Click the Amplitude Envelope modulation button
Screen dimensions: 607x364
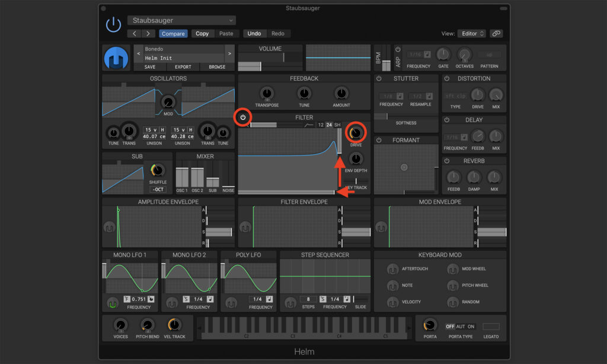109,227
